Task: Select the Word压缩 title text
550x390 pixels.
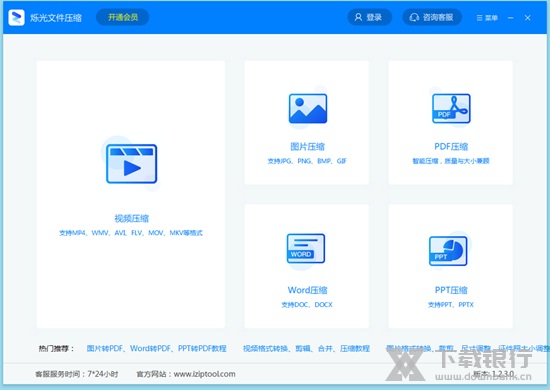Action: [308, 290]
